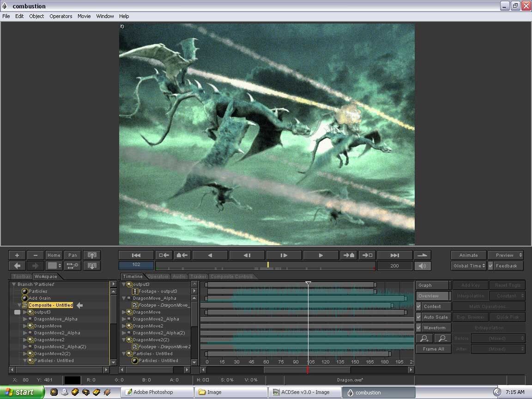Click the timeline zoom out magnifier
This screenshot has width=532, height=399.
(442, 339)
